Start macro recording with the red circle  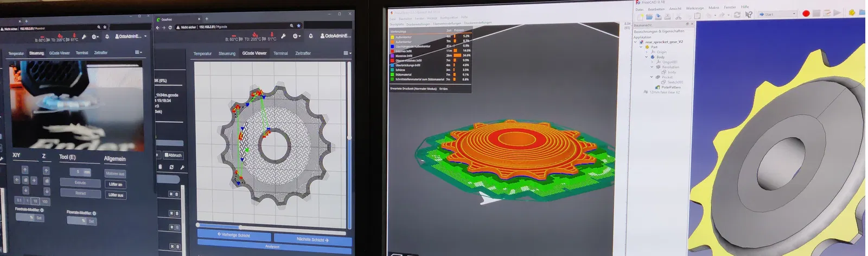tap(806, 13)
